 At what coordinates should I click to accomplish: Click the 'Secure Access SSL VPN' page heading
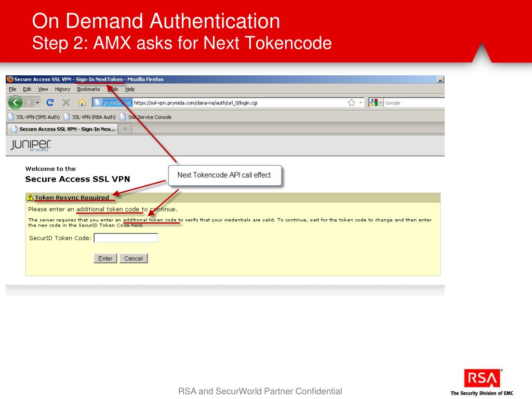click(x=77, y=179)
